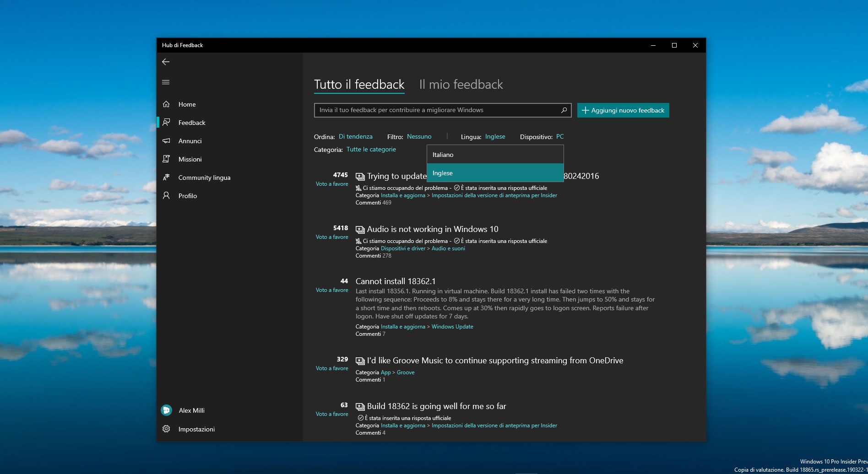The image size is (868, 474).
Task: Click the search magnifier icon
Action: (564, 110)
